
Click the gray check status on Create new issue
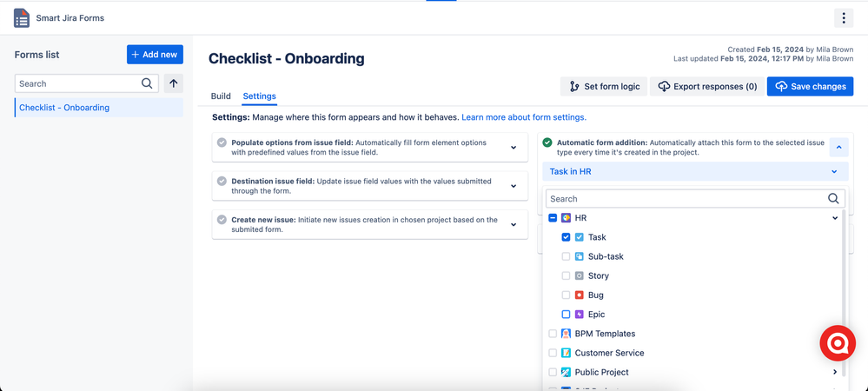(x=222, y=220)
